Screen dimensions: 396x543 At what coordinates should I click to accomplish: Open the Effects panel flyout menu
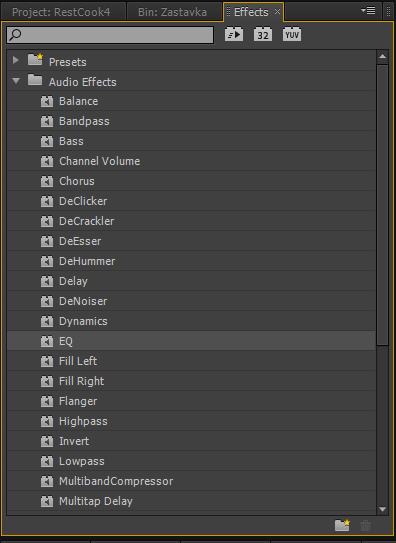pyautogui.click(x=368, y=11)
